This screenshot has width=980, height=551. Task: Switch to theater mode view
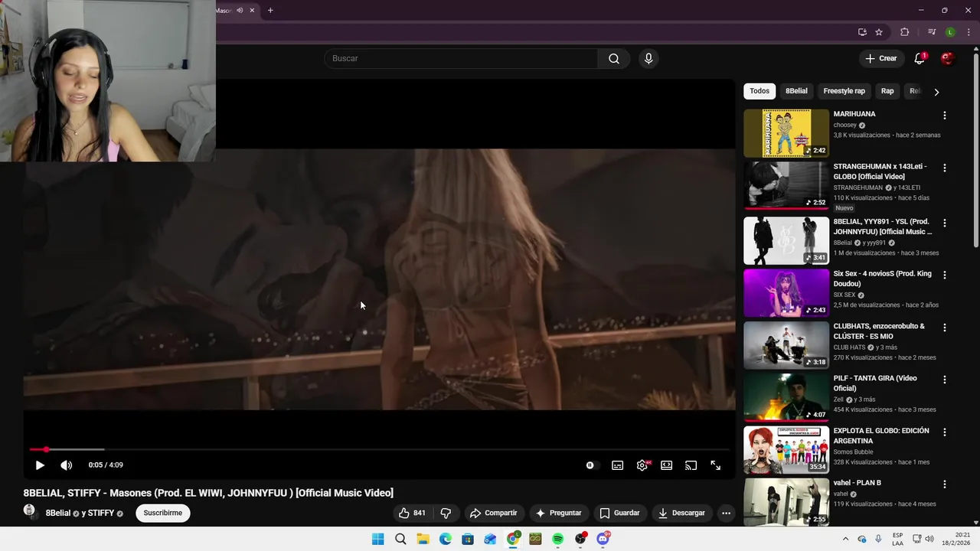click(x=666, y=465)
